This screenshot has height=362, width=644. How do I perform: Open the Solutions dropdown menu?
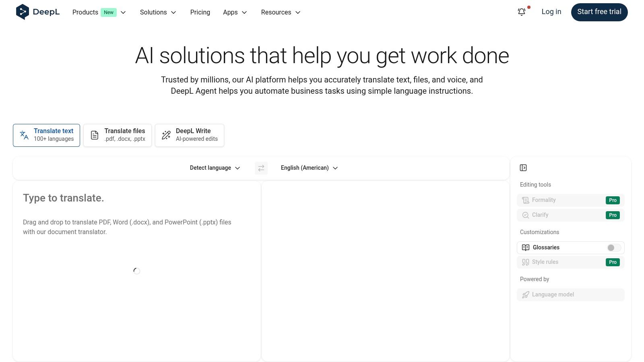pyautogui.click(x=158, y=12)
